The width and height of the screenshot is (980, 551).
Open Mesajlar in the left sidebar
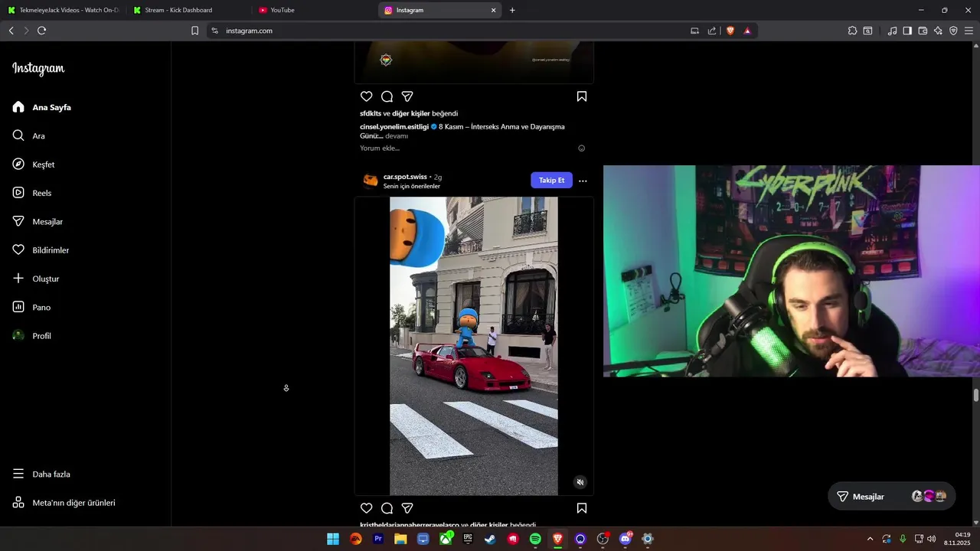click(38, 221)
